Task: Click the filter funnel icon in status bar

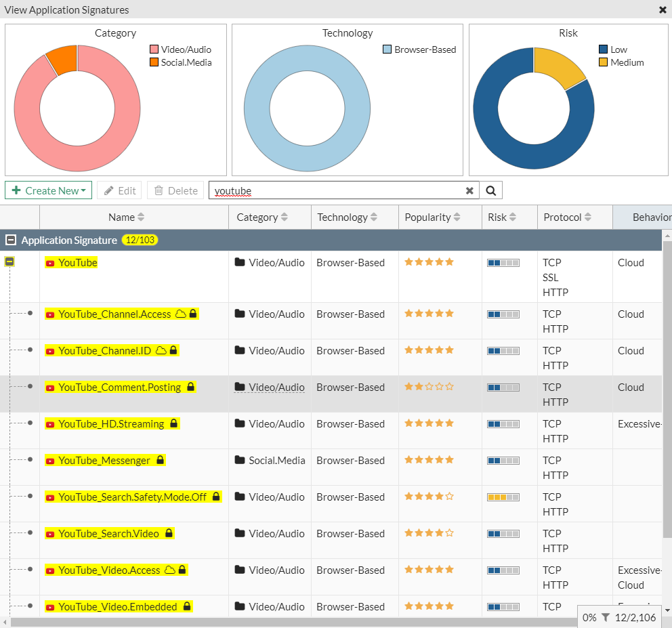Action: click(606, 617)
